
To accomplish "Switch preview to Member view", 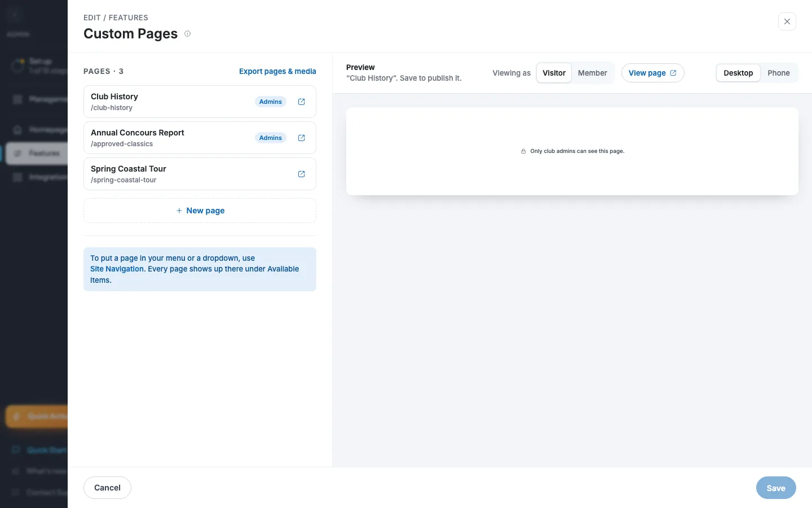I will point(592,73).
